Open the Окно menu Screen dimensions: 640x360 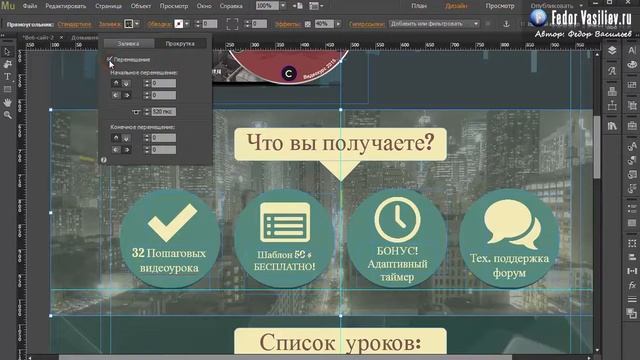(204, 6)
